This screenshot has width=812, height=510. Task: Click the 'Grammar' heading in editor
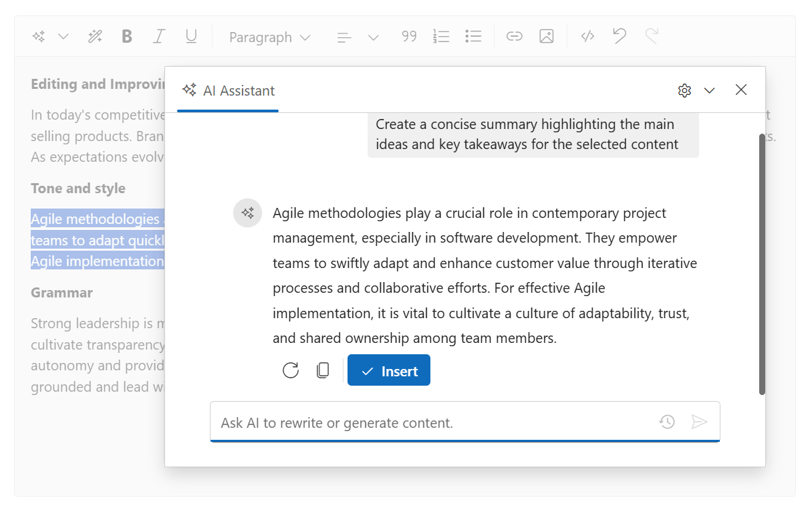tap(61, 293)
